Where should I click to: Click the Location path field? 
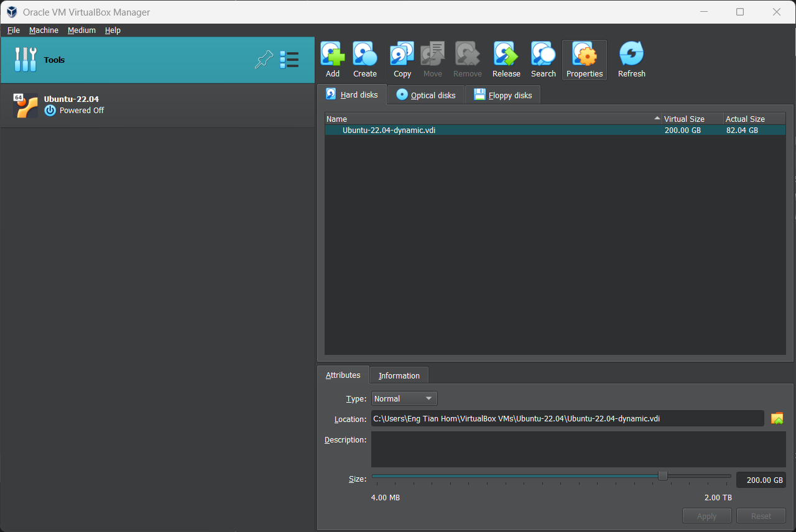pos(567,418)
